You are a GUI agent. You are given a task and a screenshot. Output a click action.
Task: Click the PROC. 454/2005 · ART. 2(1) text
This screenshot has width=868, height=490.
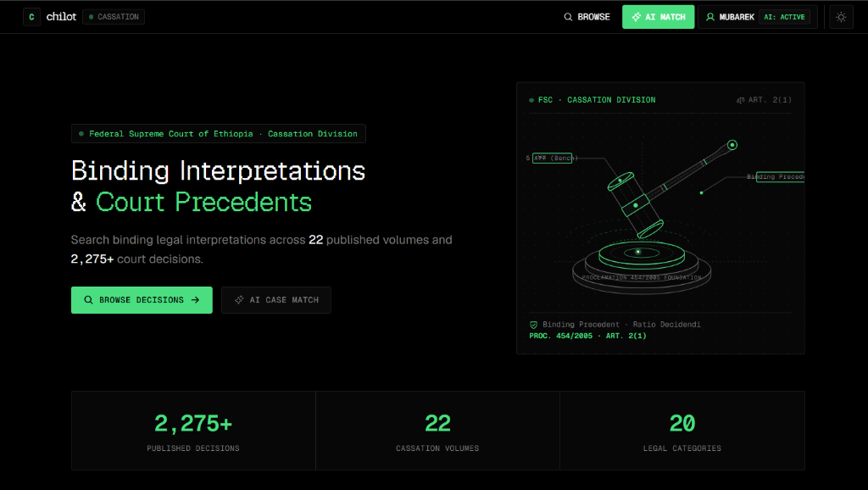(x=587, y=336)
